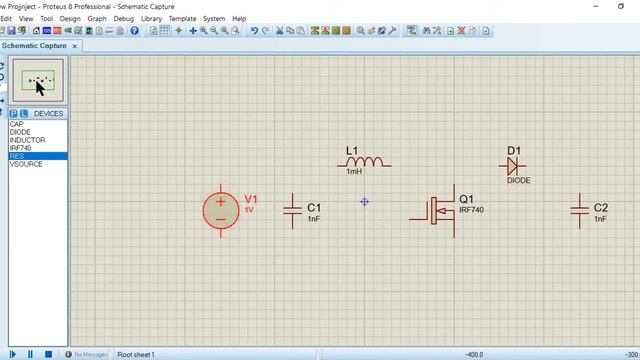The width and height of the screenshot is (640, 360).
Task: Open the Debug menu
Action: tap(124, 18)
